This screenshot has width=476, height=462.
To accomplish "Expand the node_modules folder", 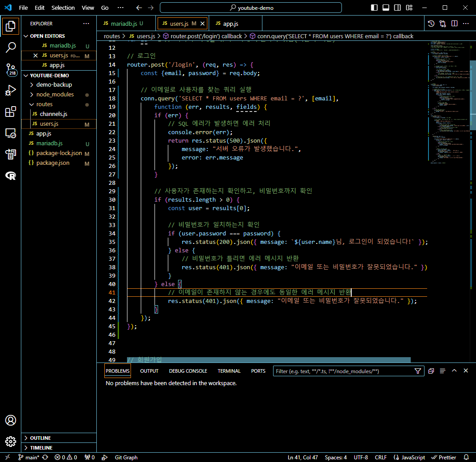I will tap(59, 95).
